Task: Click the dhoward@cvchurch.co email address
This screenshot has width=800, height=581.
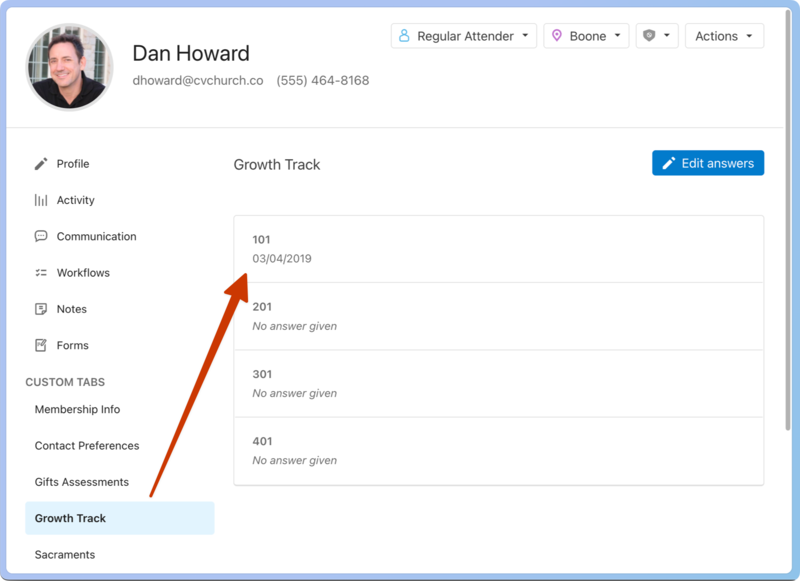Action: [x=198, y=80]
